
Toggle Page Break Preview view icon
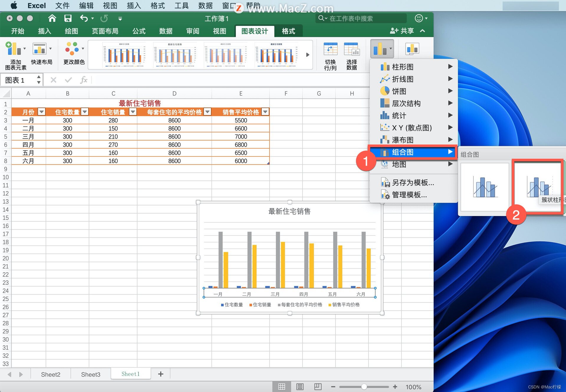pyautogui.click(x=318, y=387)
